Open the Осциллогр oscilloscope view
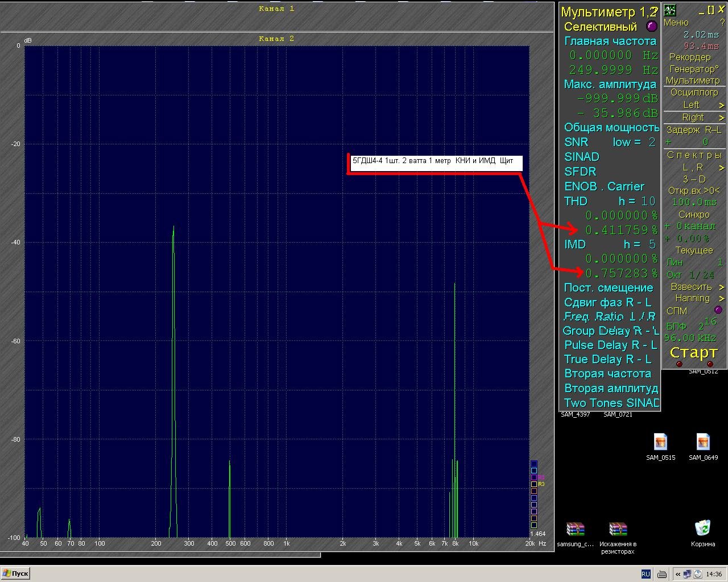Image resolution: width=728 pixels, height=582 pixels. tap(694, 92)
